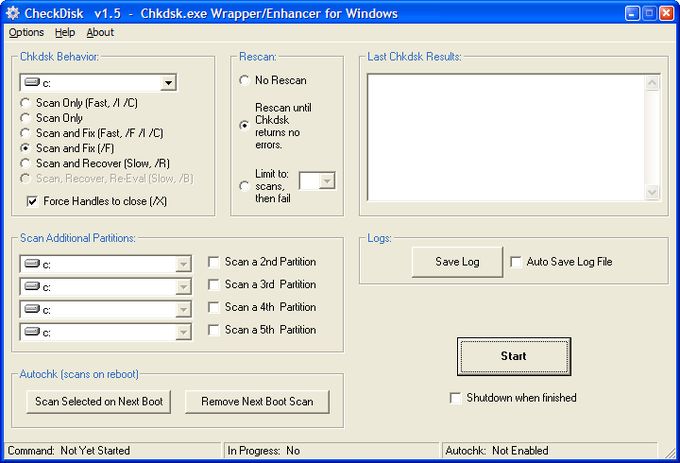This screenshot has height=463, width=680.
Task: Close the CheckDisk window
Action: click(x=666, y=13)
